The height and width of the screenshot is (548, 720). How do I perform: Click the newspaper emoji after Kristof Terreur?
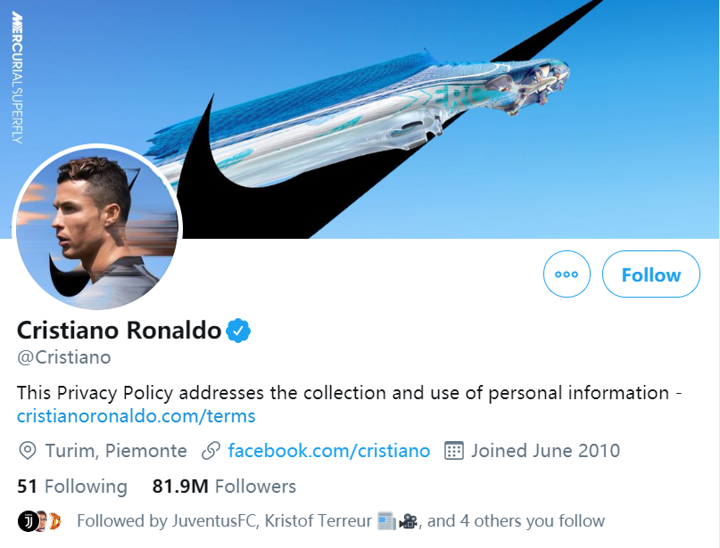coord(387,521)
